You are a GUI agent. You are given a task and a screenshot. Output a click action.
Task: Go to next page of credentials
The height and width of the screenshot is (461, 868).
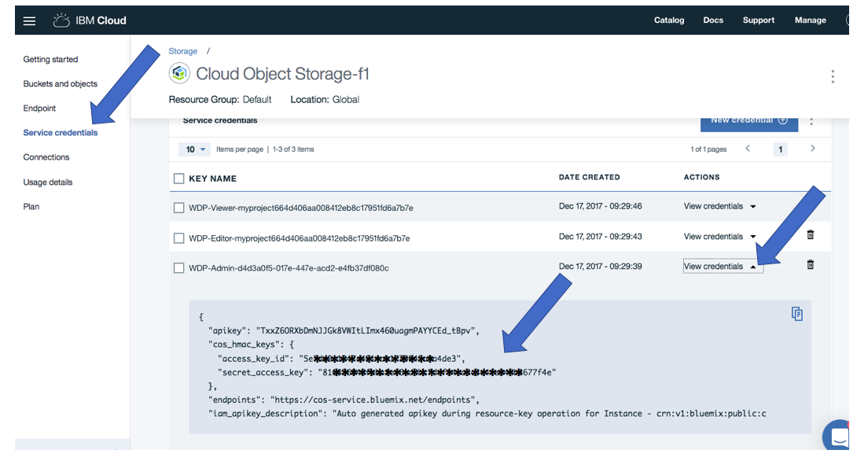813,149
